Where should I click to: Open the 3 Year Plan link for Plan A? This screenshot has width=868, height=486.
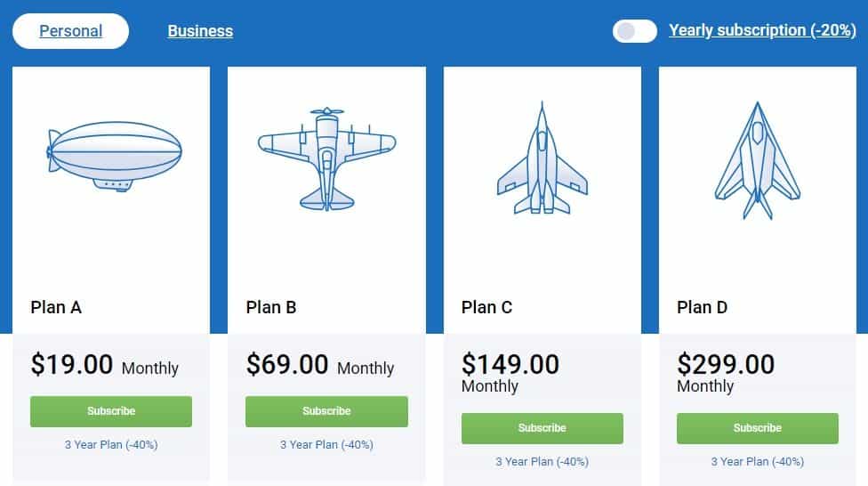pyautogui.click(x=111, y=444)
